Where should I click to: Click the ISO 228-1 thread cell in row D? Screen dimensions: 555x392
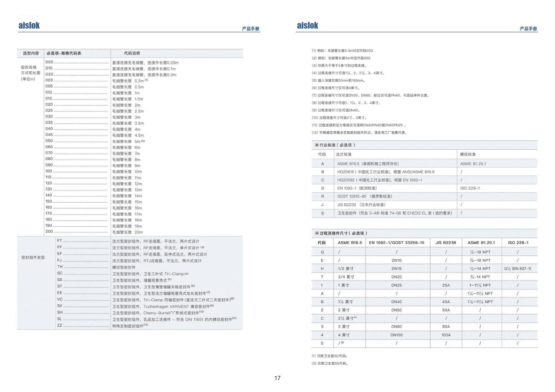click(470, 188)
